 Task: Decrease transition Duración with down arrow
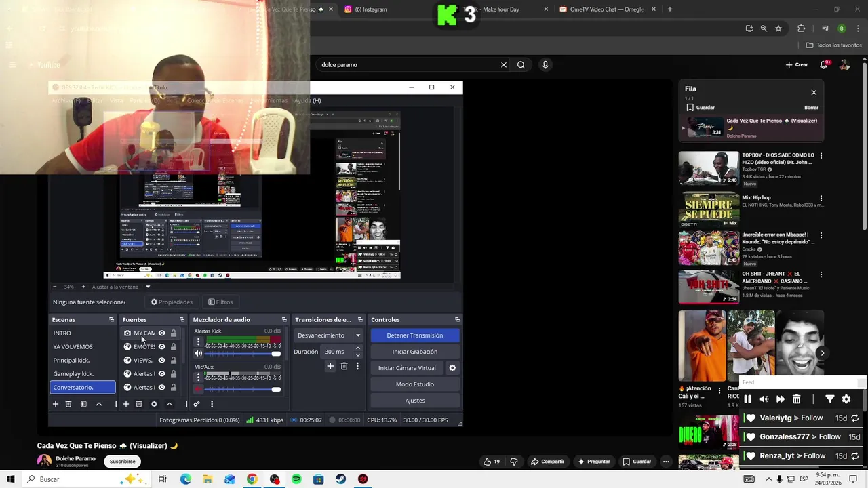358,354
